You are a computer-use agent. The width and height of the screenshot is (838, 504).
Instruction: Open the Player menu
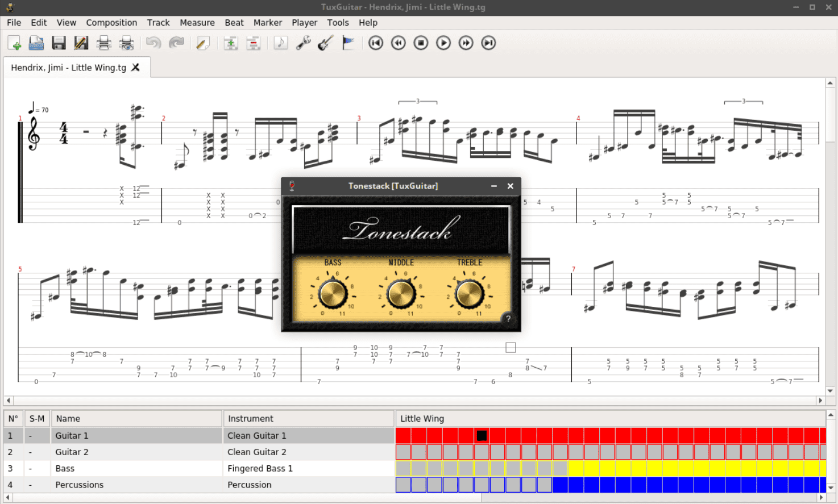304,23
